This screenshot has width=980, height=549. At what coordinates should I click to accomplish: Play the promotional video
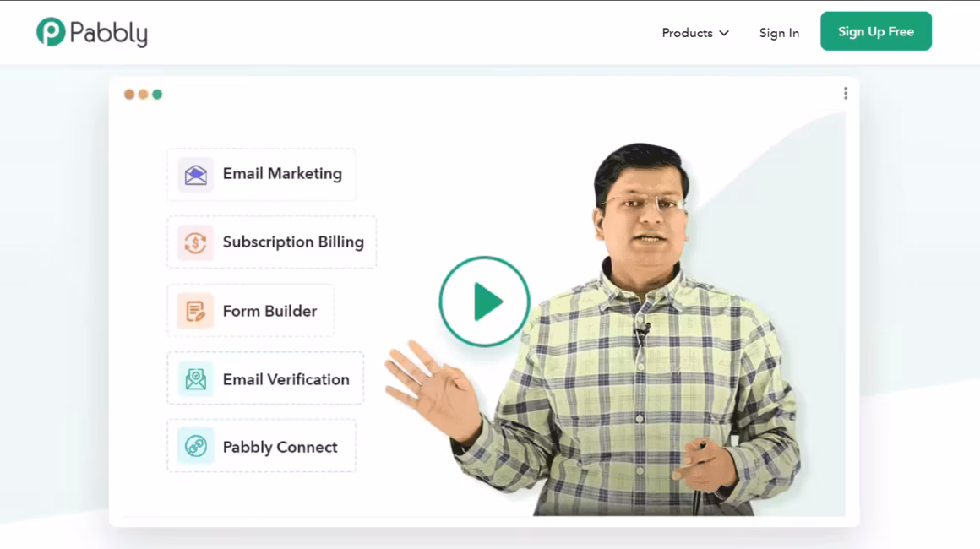(483, 301)
